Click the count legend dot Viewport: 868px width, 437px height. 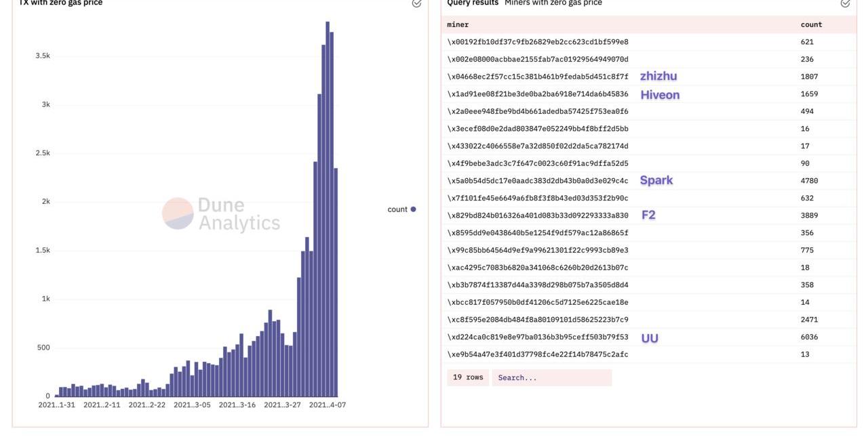pos(413,209)
